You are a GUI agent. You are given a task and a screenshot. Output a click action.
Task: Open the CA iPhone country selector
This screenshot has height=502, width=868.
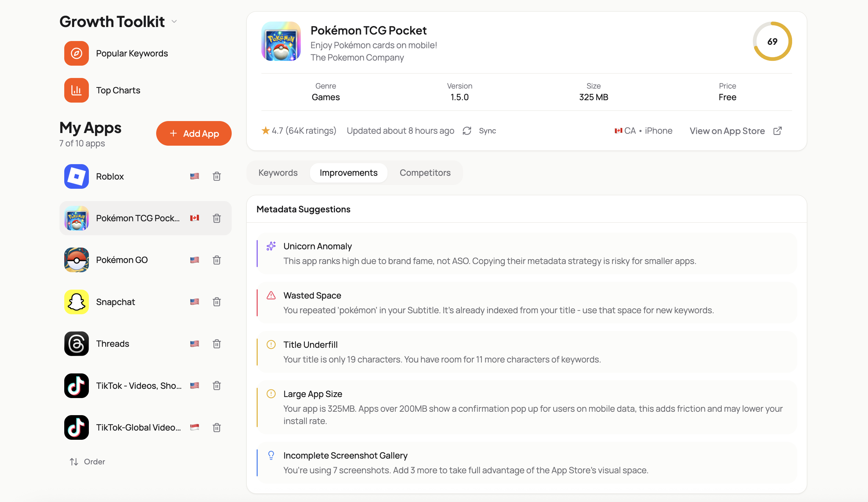click(643, 131)
